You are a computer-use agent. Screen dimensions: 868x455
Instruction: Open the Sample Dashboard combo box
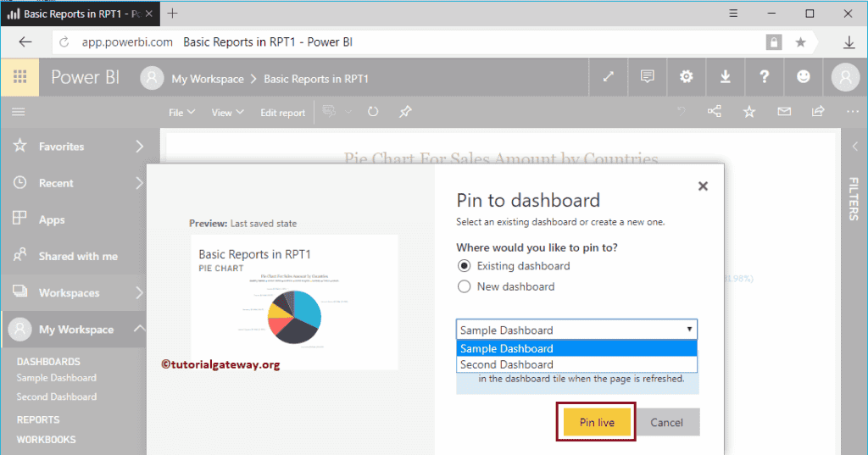click(x=576, y=330)
